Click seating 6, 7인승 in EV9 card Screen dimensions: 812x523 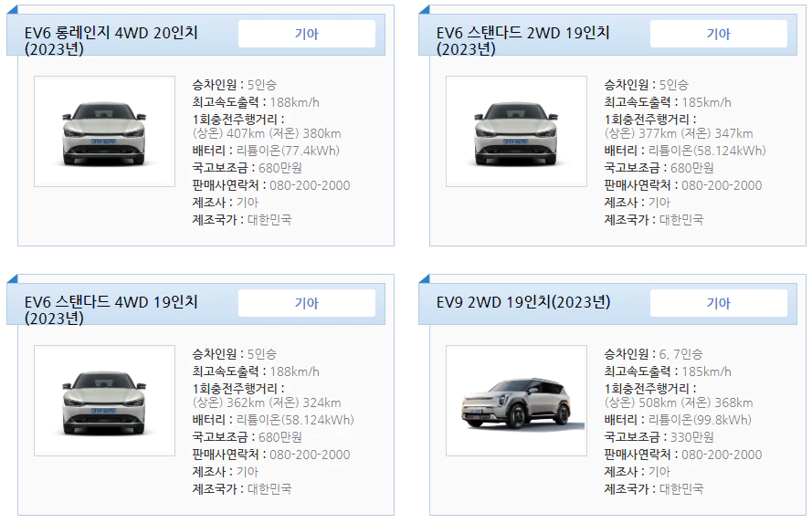click(x=680, y=354)
